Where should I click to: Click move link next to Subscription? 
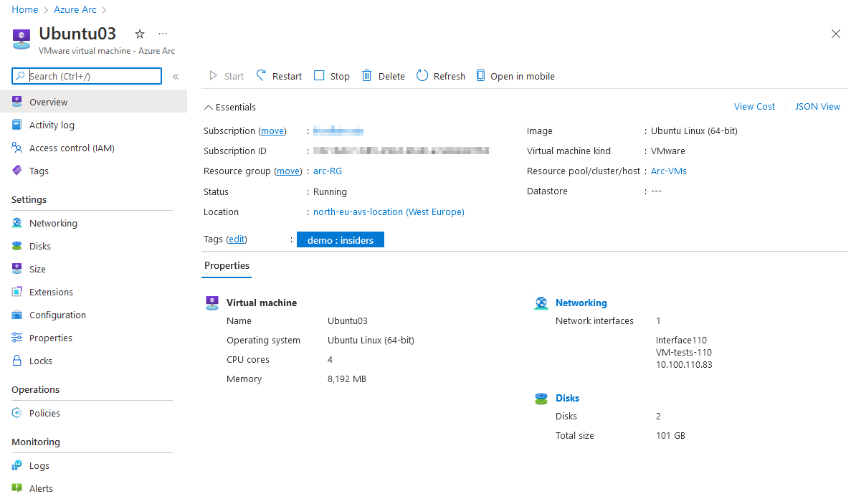click(272, 131)
